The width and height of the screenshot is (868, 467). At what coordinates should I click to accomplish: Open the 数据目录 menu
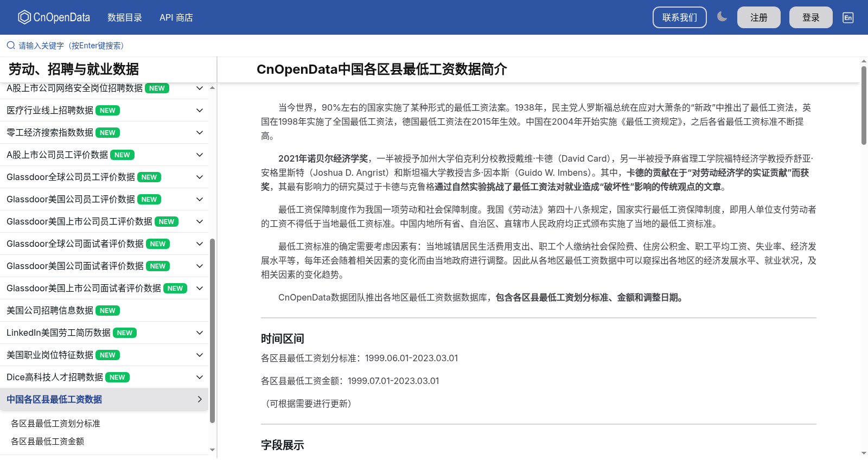click(x=124, y=17)
